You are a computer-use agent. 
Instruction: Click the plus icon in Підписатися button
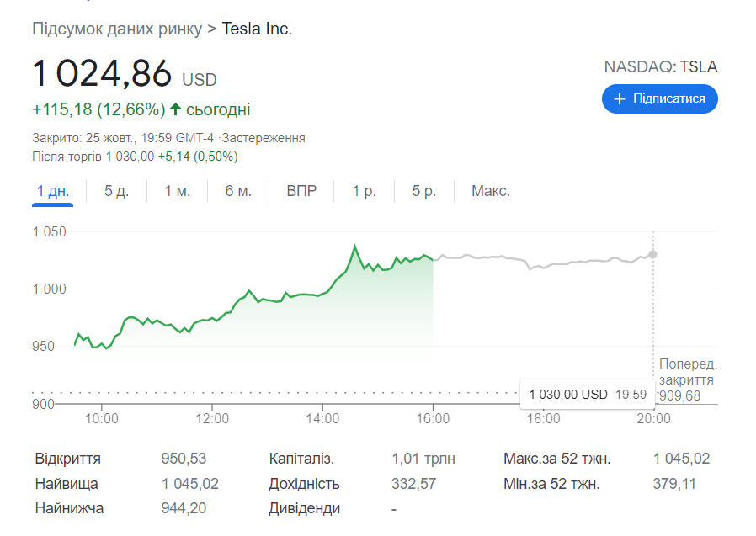pos(620,99)
